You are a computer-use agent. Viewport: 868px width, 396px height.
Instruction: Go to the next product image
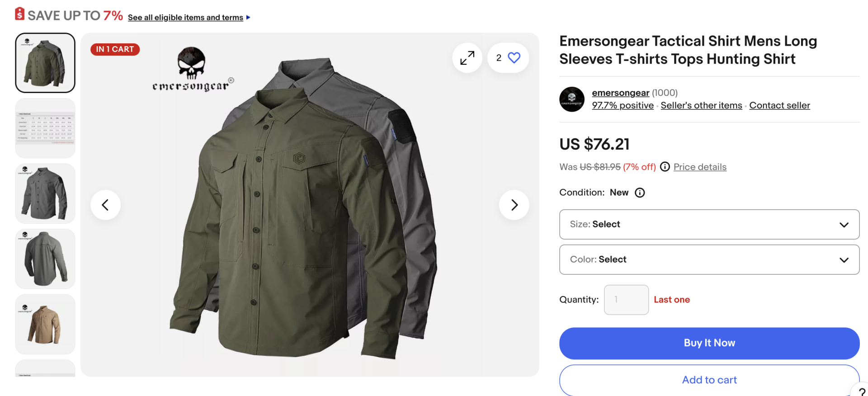pos(514,205)
